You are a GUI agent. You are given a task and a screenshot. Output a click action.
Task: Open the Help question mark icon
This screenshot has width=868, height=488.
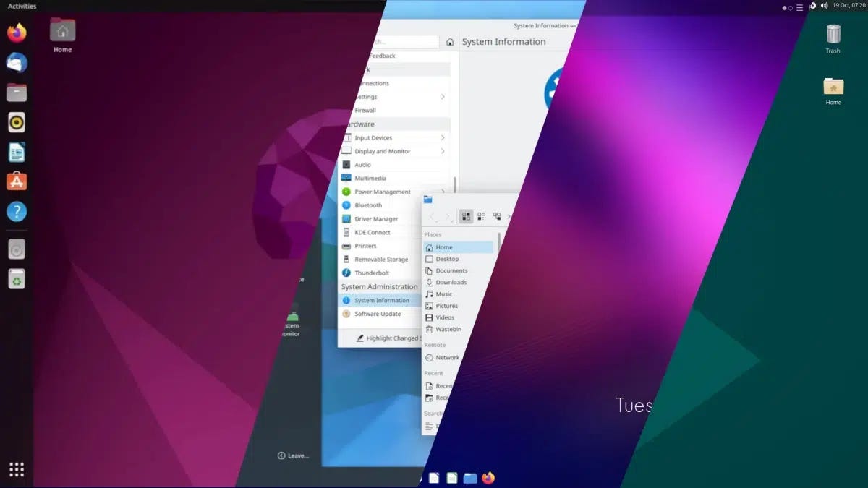pyautogui.click(x=17, y=211)
